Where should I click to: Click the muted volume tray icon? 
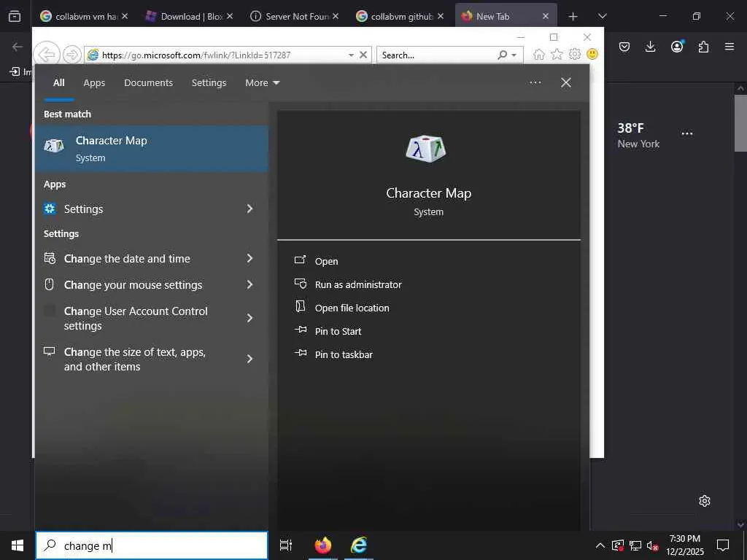tap(653, 545)
